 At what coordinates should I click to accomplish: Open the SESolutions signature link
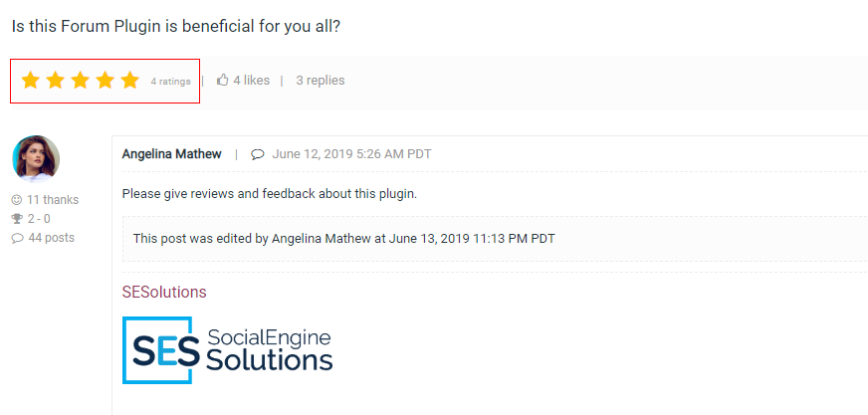tap(164, 293)
